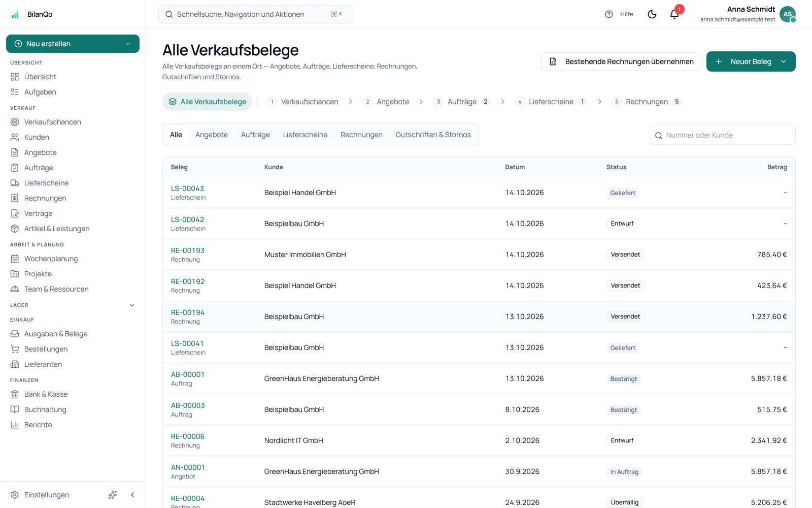Click the BilanQo logo icon
Viewport: 812px width, 508px height.
(15, 14)
